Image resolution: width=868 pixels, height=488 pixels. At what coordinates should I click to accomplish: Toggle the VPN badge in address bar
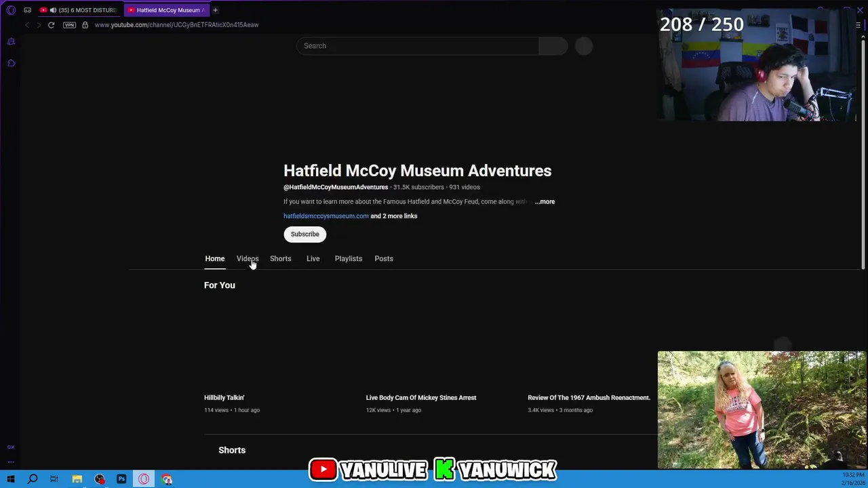[69, 25]
